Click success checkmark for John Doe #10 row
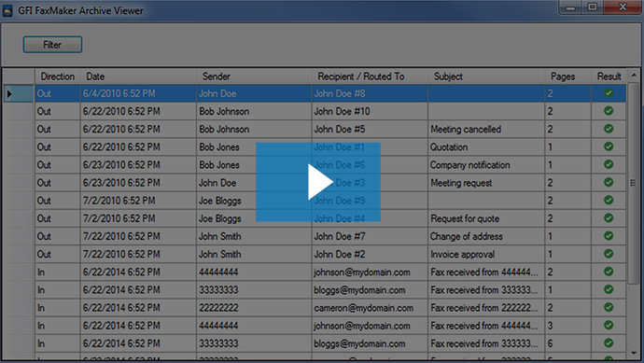This screenshot has width=644, height=363. pyautogui.click(x=609, y=111)
